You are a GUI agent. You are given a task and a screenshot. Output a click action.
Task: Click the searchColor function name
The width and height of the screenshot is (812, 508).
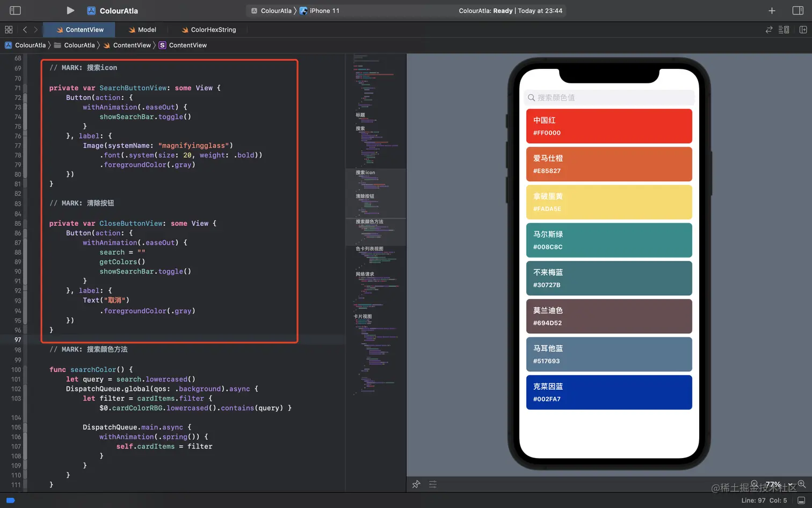(x=93, y=370)
